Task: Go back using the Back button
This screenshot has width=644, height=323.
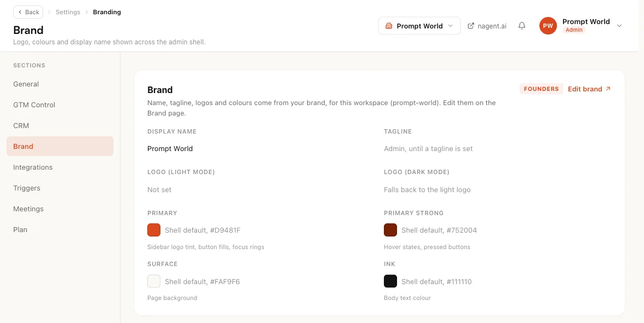Action: [x=28, y=12]
